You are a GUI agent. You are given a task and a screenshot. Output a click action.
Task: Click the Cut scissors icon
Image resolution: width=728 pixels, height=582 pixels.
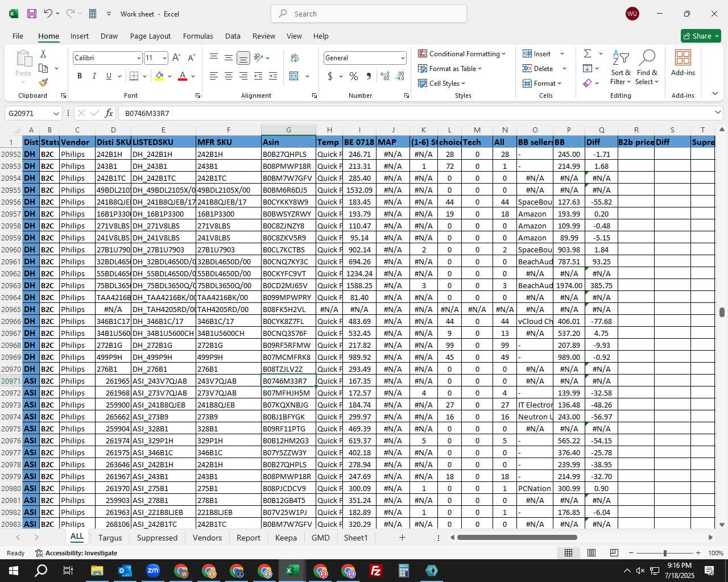(43, 54)
